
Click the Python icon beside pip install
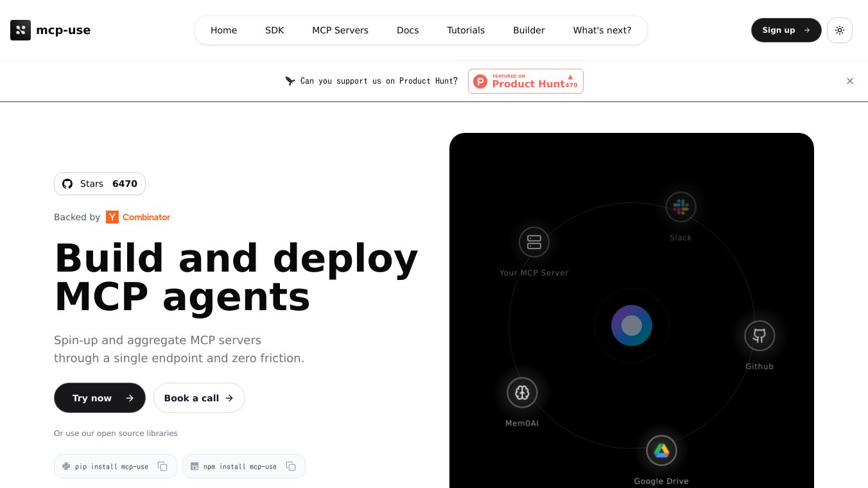(66, 466)
